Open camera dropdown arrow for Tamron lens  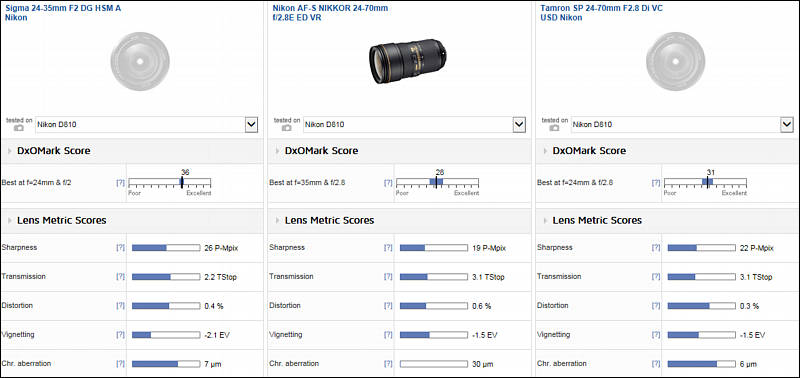(x=787, y=124)
